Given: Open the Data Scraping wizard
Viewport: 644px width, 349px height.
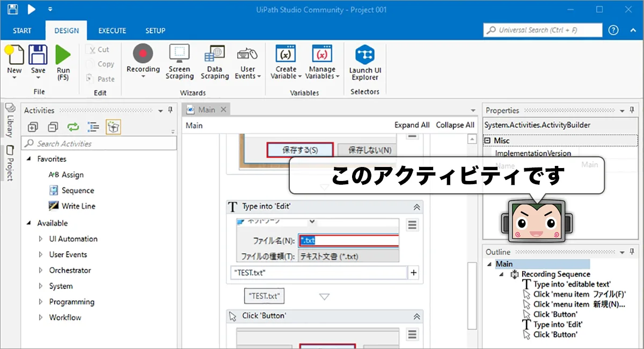Looking at the screenshot, I should 215,62.
